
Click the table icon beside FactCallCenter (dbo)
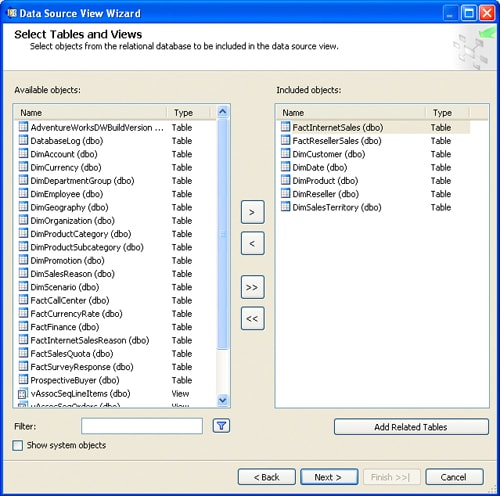[23, 300]
